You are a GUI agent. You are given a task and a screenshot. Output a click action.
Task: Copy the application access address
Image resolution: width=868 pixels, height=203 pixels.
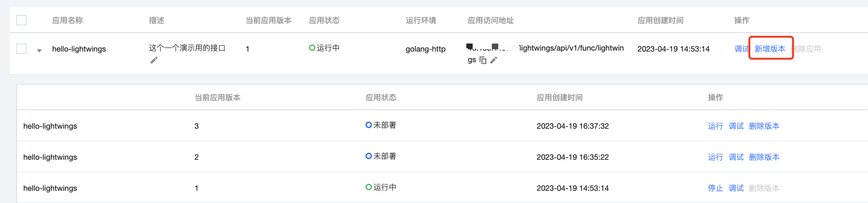point(483,61)
